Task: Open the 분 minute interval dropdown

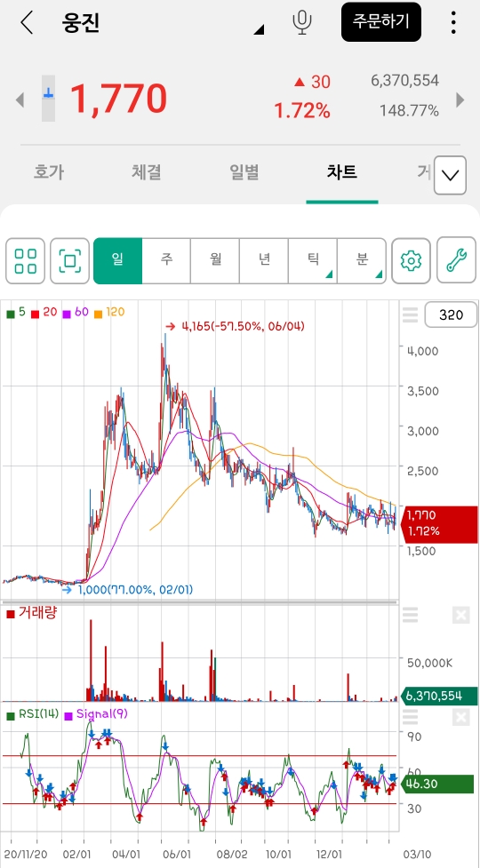Action: [x=362, y=260]
